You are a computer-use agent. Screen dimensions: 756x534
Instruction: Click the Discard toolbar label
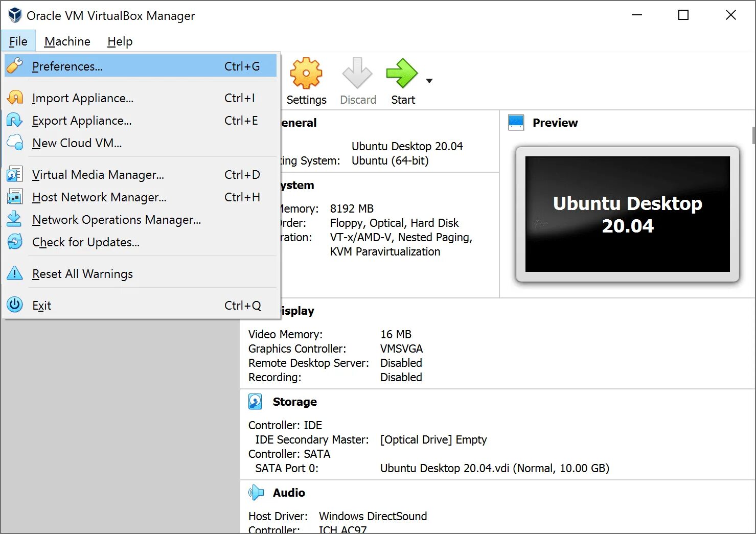click(358, 100)
